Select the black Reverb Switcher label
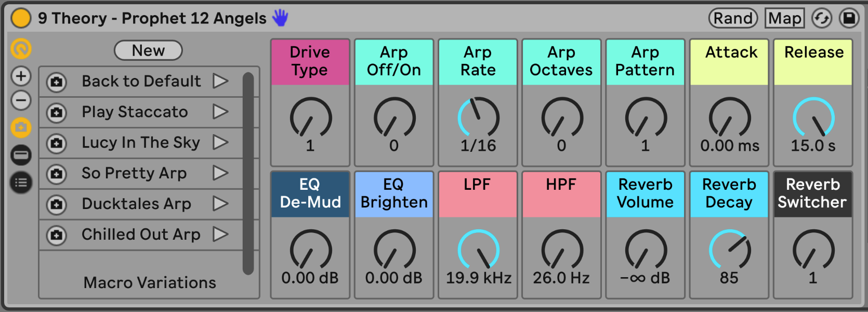Viewport: 868px width, 312px height. 813,194
